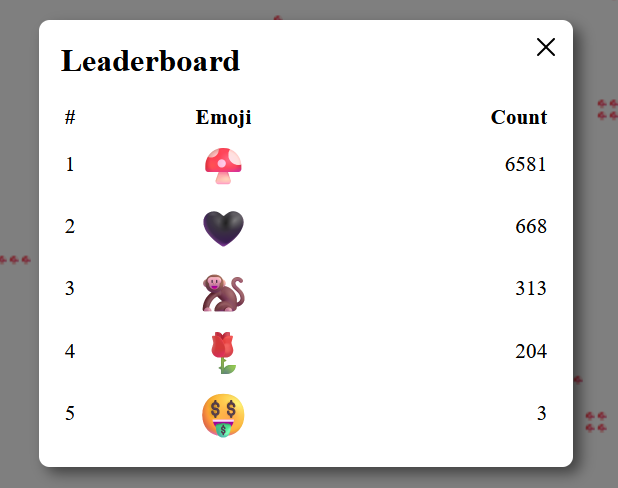Click rank number 4 in the table
Image resolution: width=618 pixels, height=488 pixels.
pyautogui.click(x=70, y=351)
